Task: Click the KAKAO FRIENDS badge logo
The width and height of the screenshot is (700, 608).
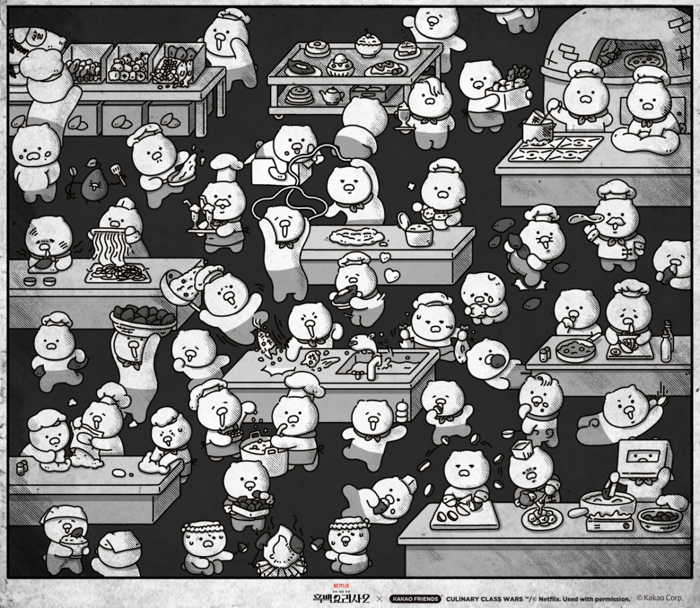Action: 415,599
